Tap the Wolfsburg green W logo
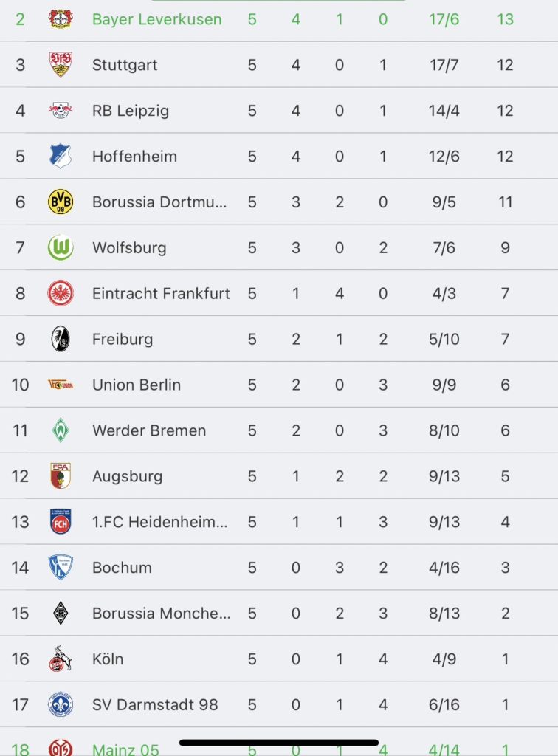 (x=61, y=247)
